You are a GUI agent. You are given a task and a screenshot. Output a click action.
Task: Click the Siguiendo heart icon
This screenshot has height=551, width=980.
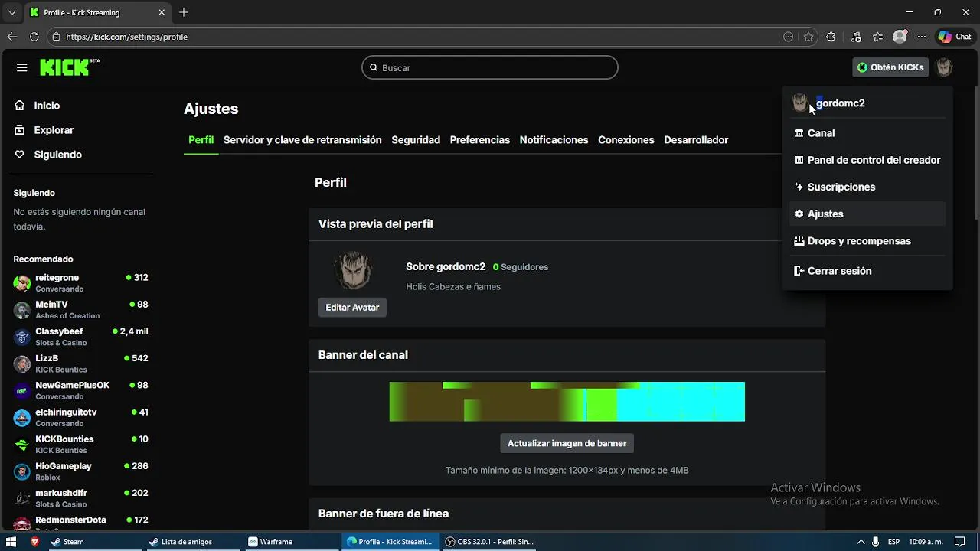tap(20, 155)
